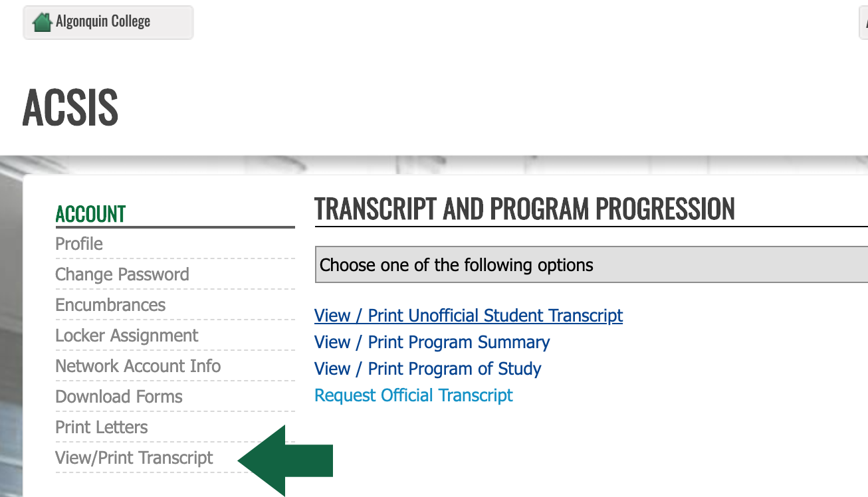Click the Choose one of the following options bar

coord(592,265)
